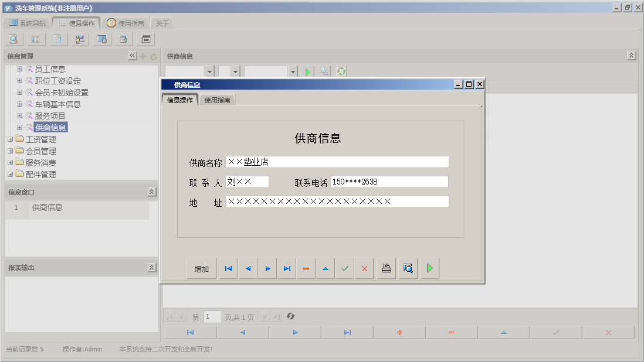Click the orange minus button in the bottom bar
The image size is (644, 362).
(452, 333)
